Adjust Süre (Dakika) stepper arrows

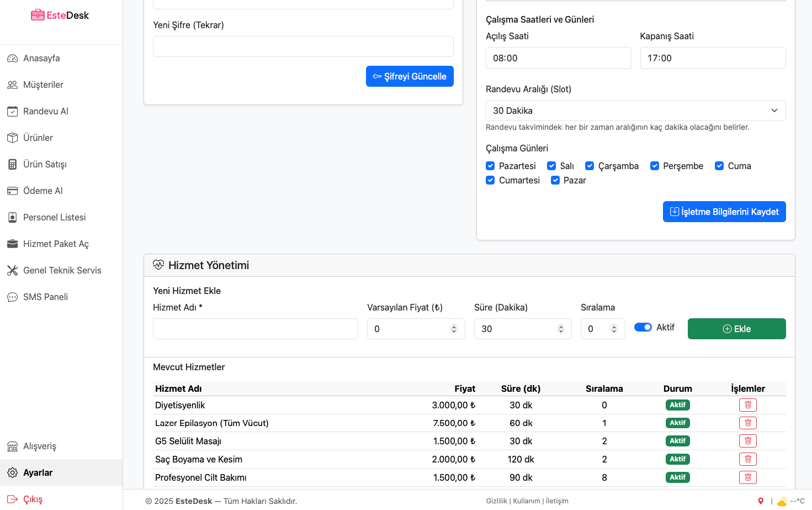coord(560,329)
